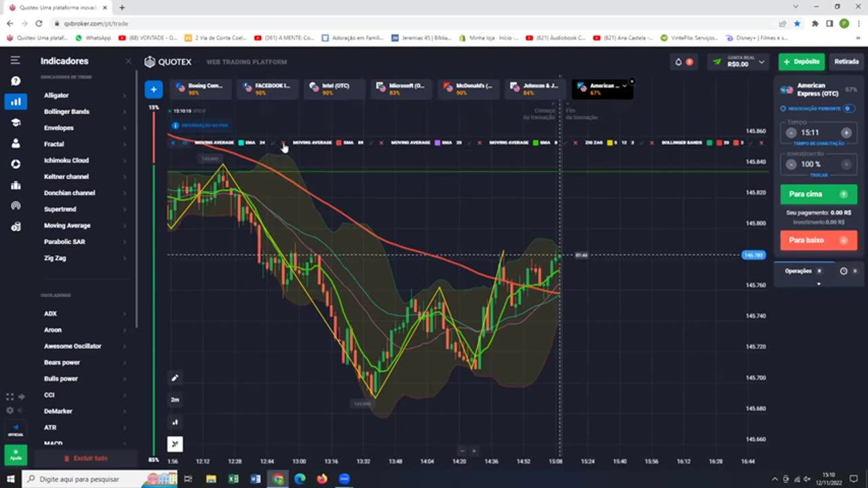868x488 pixels.
Task: Open the education graduation-cap icon
Action: click(x=16, y=123)
